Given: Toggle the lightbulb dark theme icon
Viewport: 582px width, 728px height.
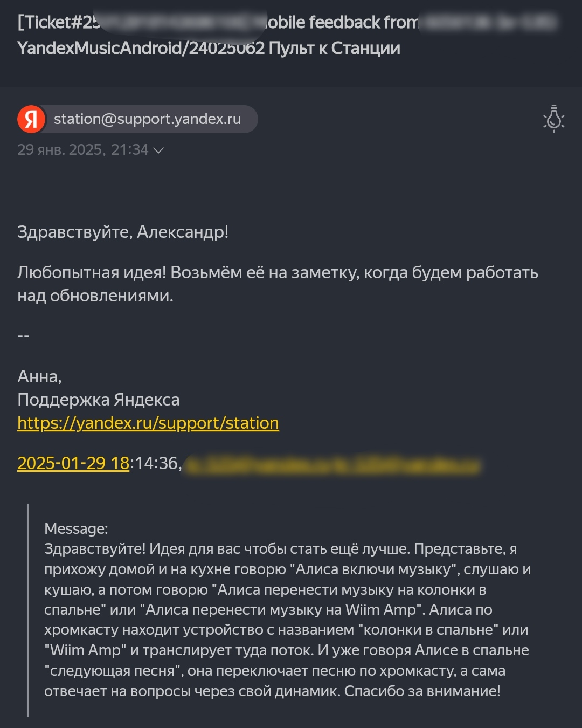Looking at the screenshot, I should pyautogui.click(x=553, y=119).
